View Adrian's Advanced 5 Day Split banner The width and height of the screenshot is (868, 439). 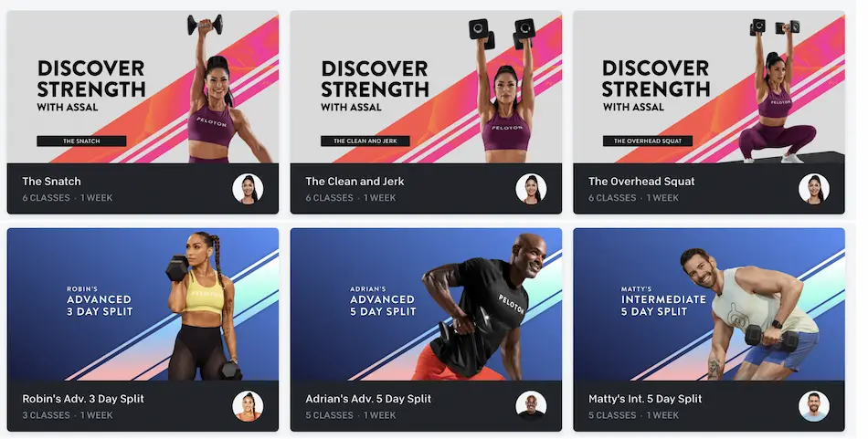[426, 304]
